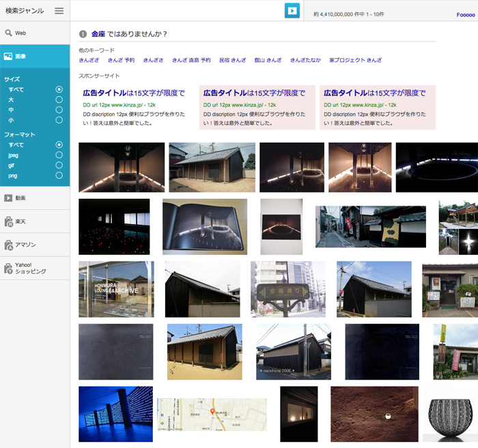This screenshot has width=478, height=448.
Task: Choose the jpeg format radio button
Action: click(59, 155)
